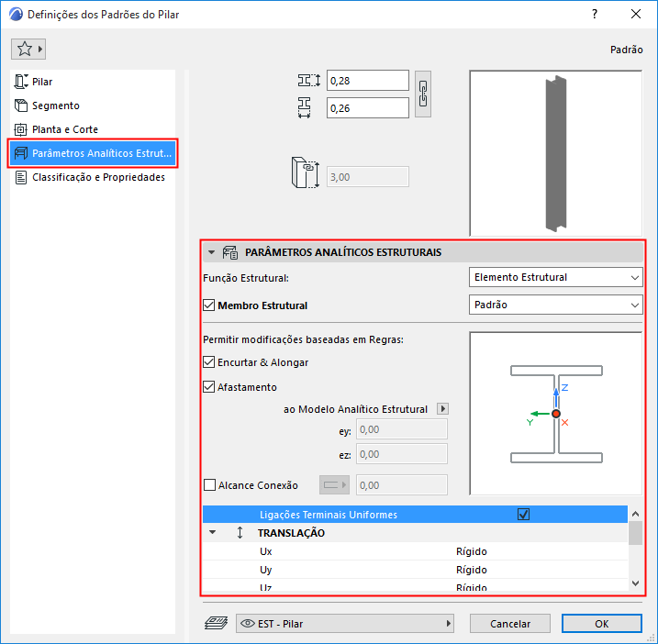Click the layer stack icon
The height and width of the screenshot is (644, 658).
216,623
